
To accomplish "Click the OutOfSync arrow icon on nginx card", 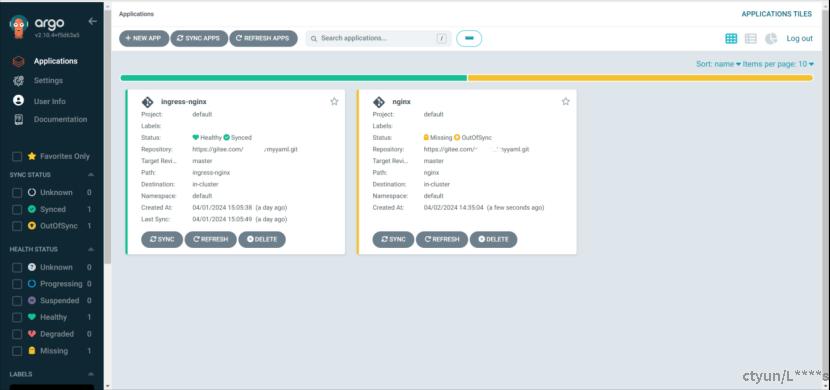I will 457,138.
